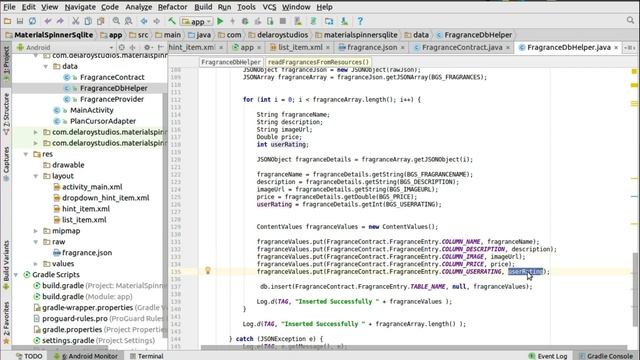Switch to the FragranceContract.java tab
Screen dimensions: 640x360
pyautogui.click(x=462, y=47)
